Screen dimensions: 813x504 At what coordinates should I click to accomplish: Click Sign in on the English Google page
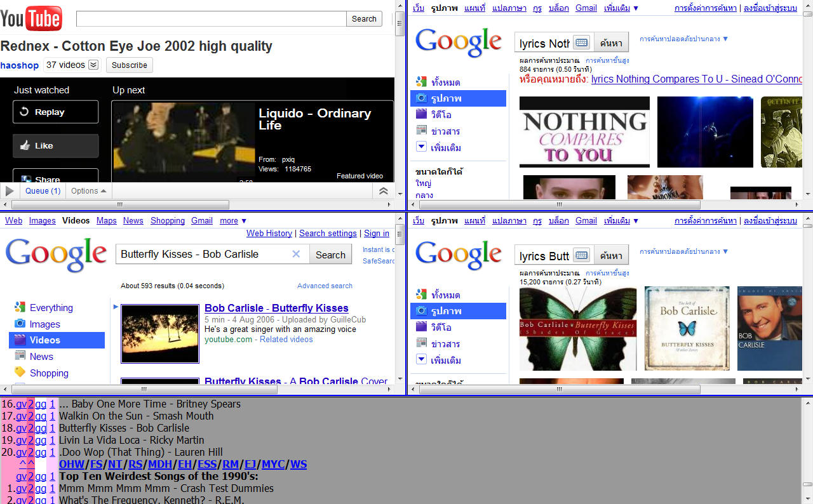(377, 233)
